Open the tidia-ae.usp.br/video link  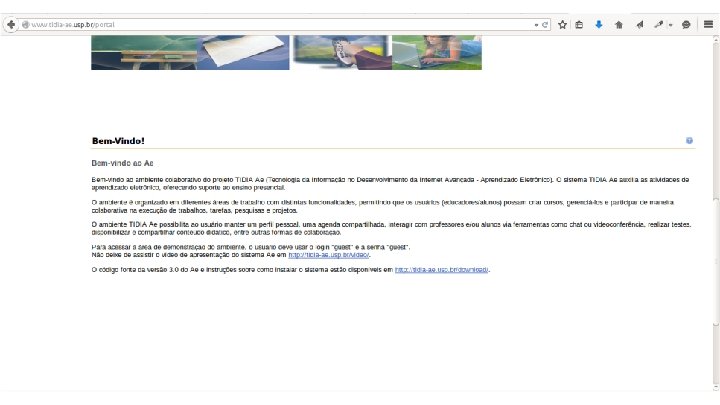pyautogui.click(x=329, y=254)
